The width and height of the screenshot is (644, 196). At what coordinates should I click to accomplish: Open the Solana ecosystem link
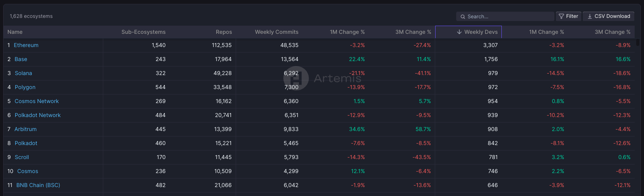pyautogui.click(x=23, y=73)
